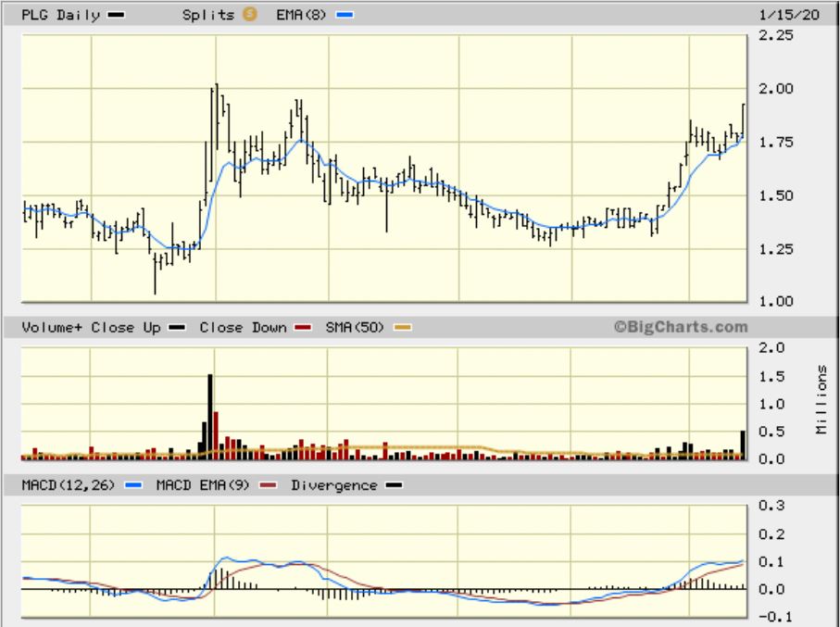Click the black Close Up legend marker
This screenshot has height=627, width=840.
(x=178, y=328)
